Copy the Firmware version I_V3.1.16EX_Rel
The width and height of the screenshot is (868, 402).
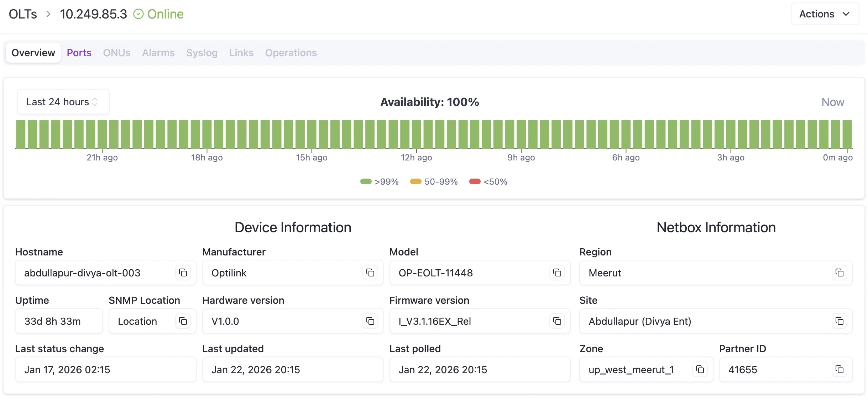pyautogui.click(x=557, y=321)
